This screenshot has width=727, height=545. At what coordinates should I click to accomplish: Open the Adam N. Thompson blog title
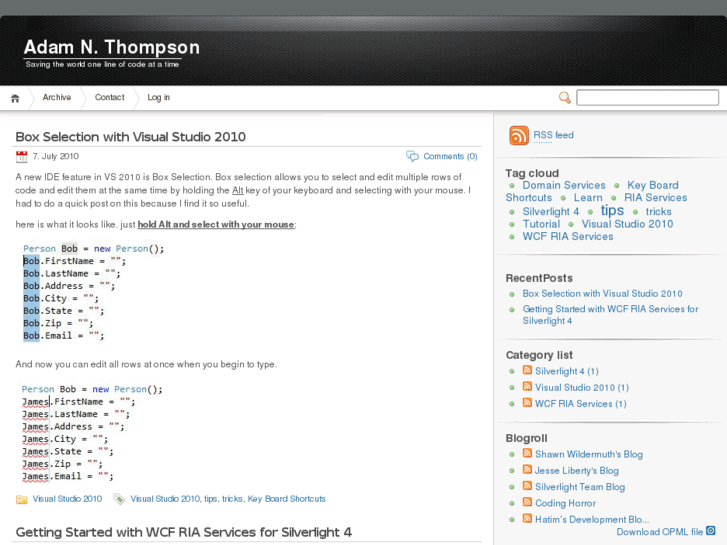112,47
